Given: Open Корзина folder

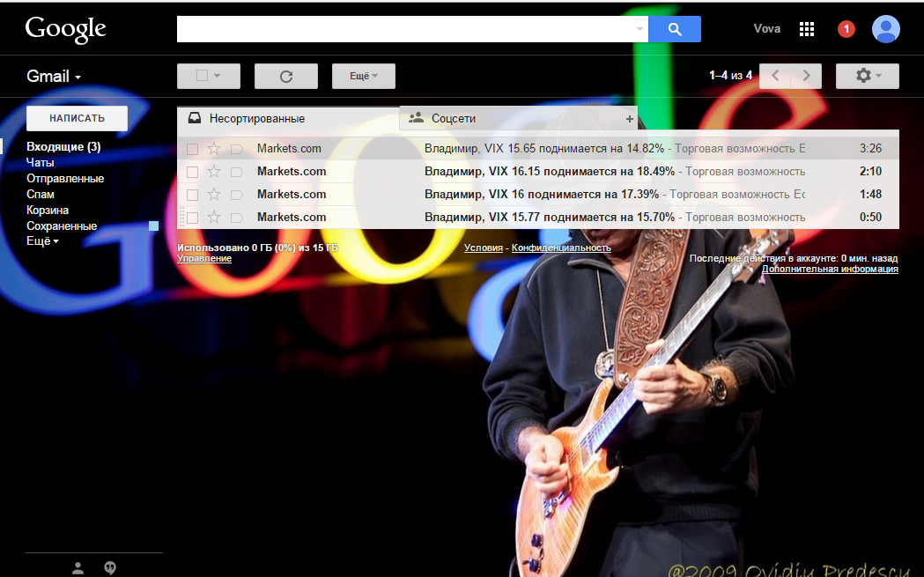Looking at the screenshot, I should click(x=48, y=211).
